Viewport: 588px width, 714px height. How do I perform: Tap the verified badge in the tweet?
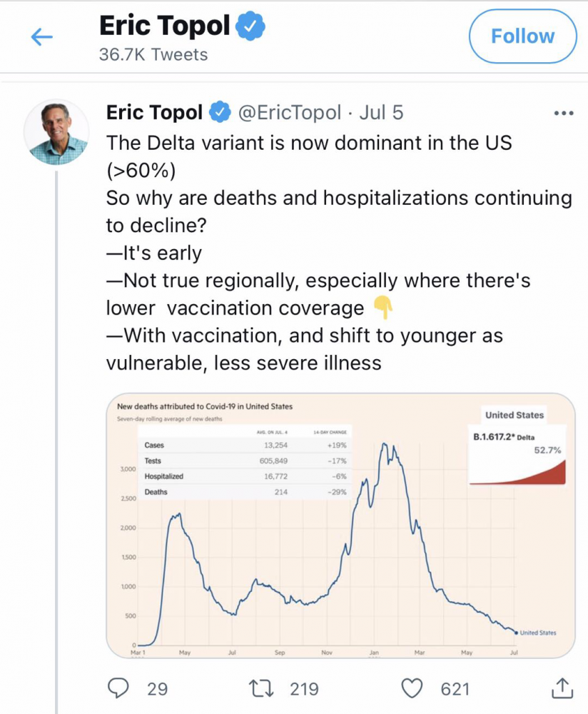[220, 112]
